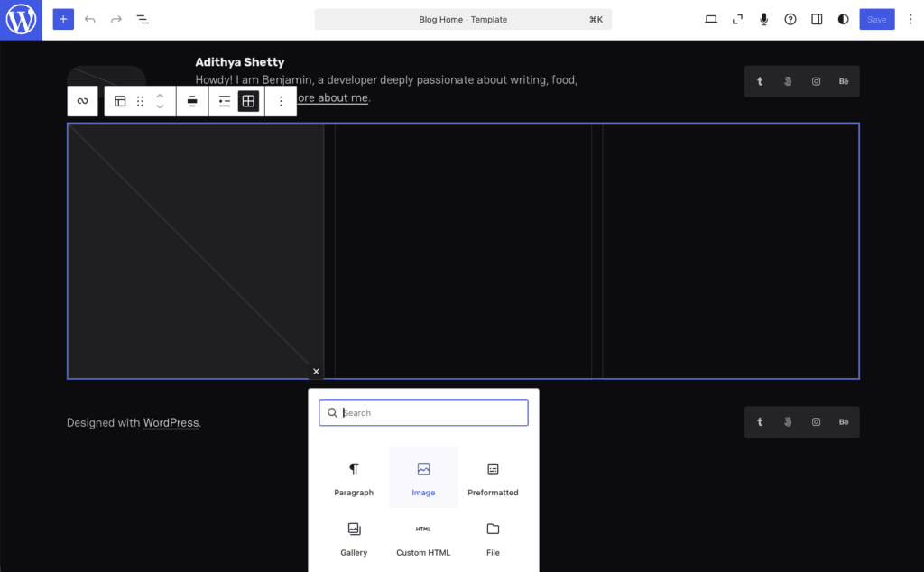Click the Tumblr icon in footer
This screenshot has width=924, height=572.
point(760,422)
